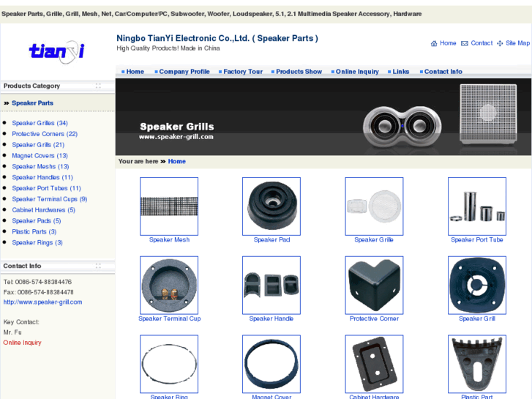
Task: Open the Plastic Part product thumbnail
Action: tap(477, 364)
